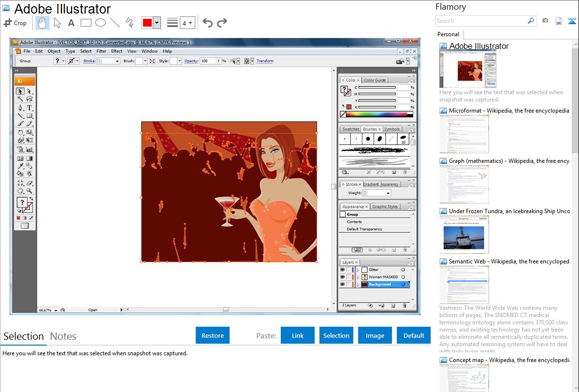Toggle visibility of Woman-MASKED layer
Screen dimensions: 579x392
343,277
